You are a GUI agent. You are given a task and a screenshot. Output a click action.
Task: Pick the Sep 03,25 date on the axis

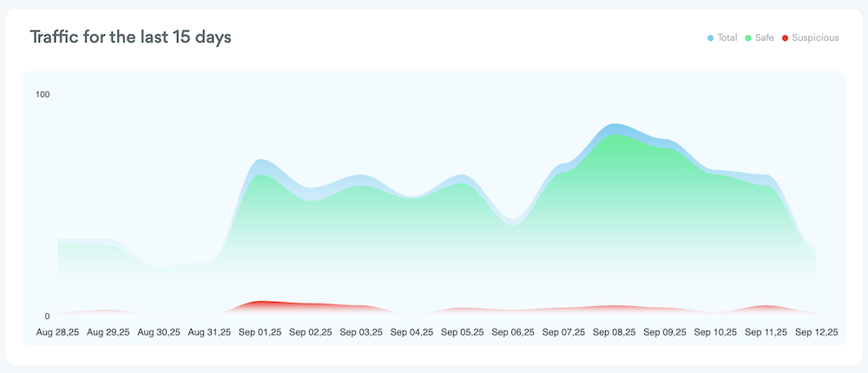(361, 332)
